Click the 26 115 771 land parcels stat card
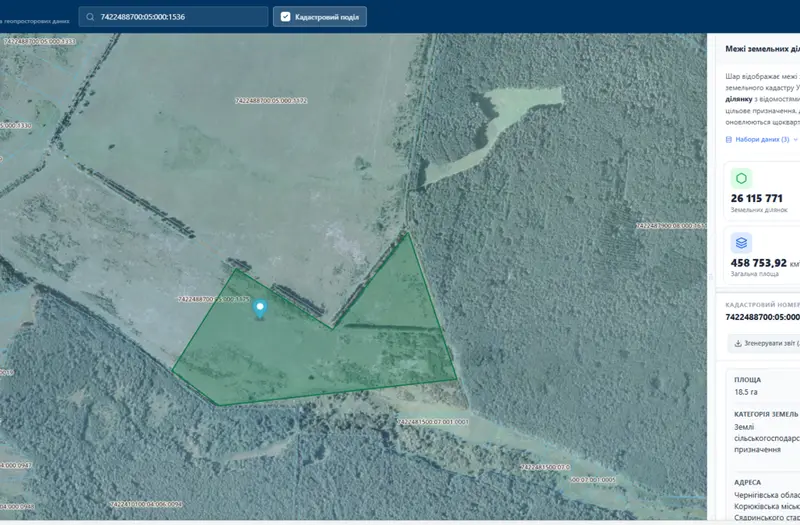 (x=762, y=191)
